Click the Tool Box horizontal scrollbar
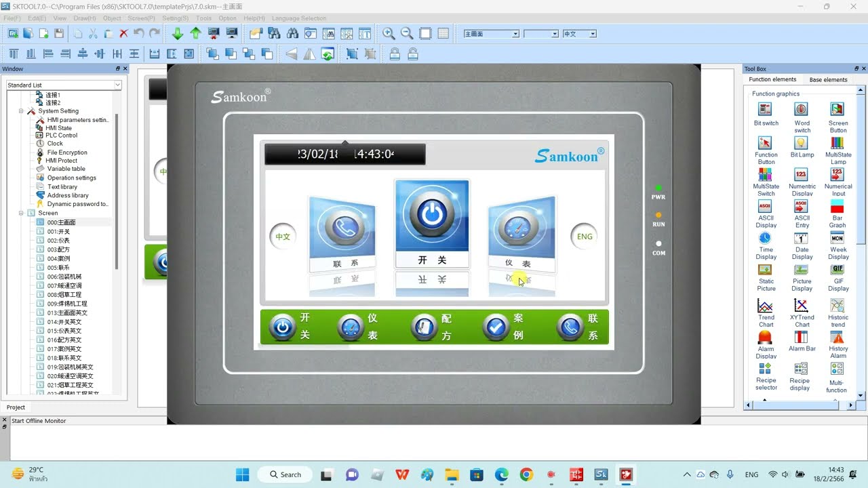Image resolution: width=868 pixels, height=488 pixels. tap(800, 405)
